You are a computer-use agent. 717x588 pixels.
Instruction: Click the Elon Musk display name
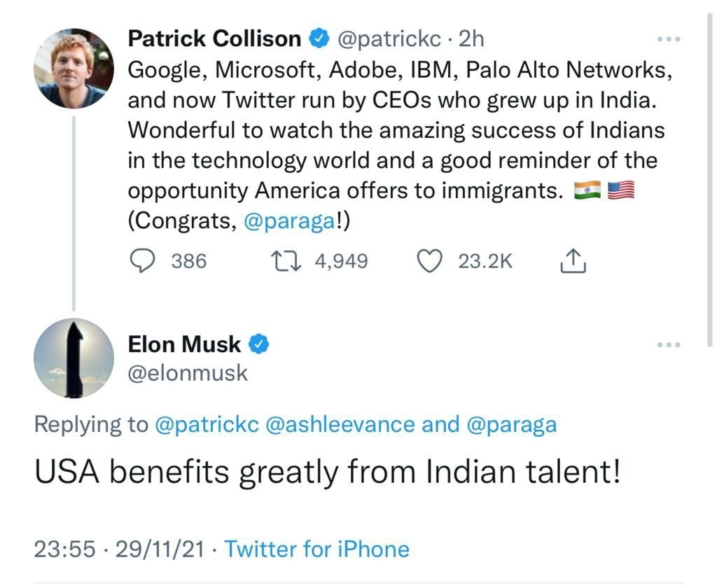coord(184,344)
